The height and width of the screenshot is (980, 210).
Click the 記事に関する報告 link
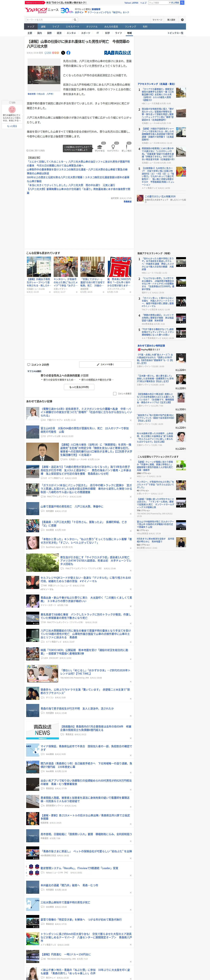pos(36,151)
